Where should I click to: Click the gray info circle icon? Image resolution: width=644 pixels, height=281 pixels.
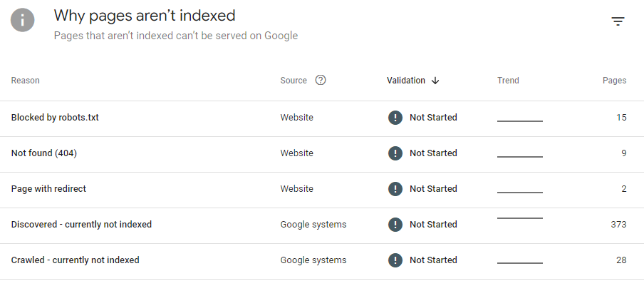pos(23,20)
